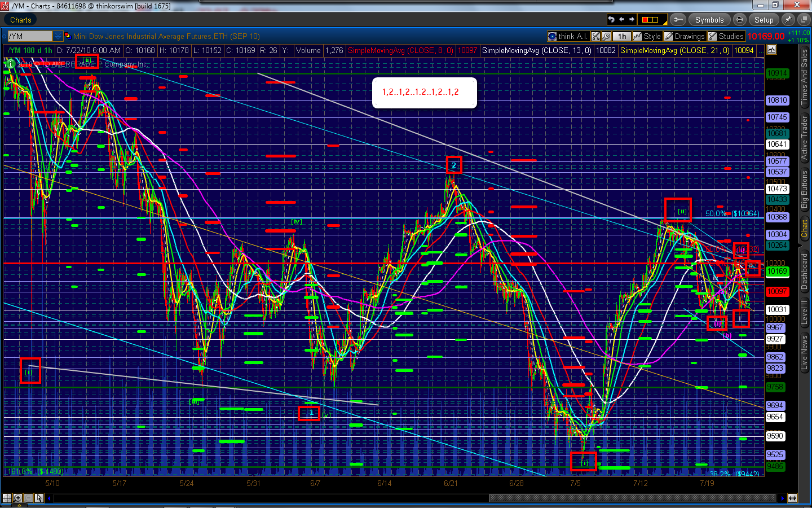
Task: Toggle the mini chart icon beside studies legend
Action: [x=771, y=50]
